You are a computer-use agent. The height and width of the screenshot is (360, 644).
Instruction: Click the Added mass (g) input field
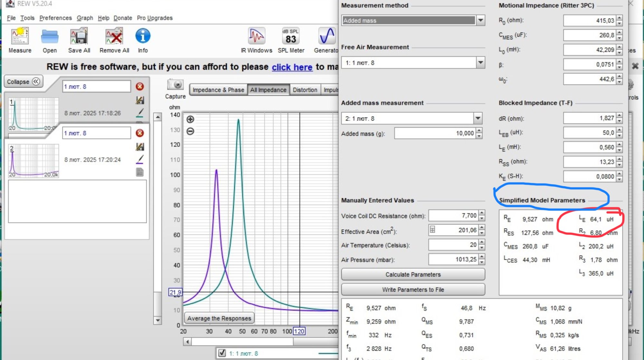coord(435,133)
